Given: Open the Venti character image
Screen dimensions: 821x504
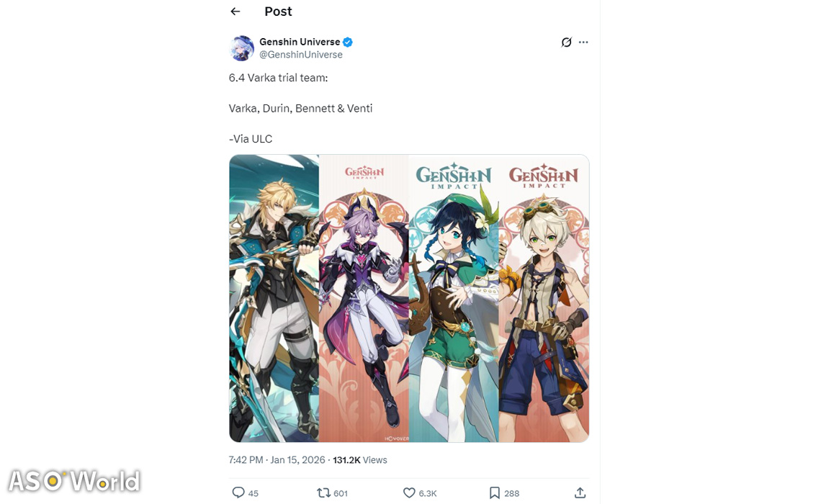Looking at the screenshot, I should point(454,298).
